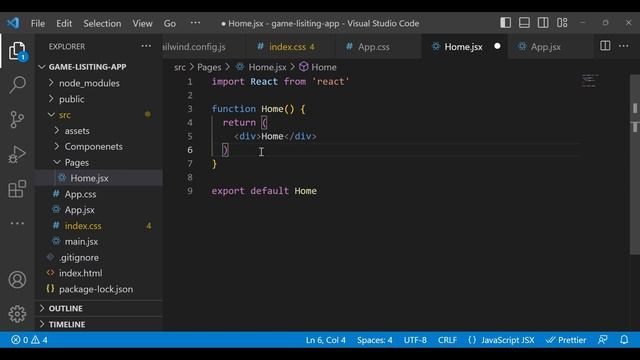Go to line via Ln 6, Col 4
This screenshot has height=360, width=640.
pos(326,340)
